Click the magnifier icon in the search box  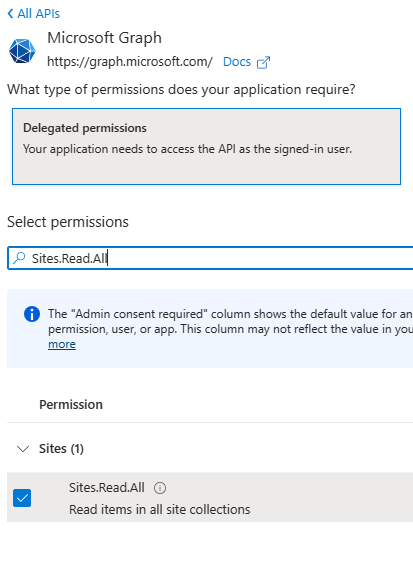click(19, 258)
